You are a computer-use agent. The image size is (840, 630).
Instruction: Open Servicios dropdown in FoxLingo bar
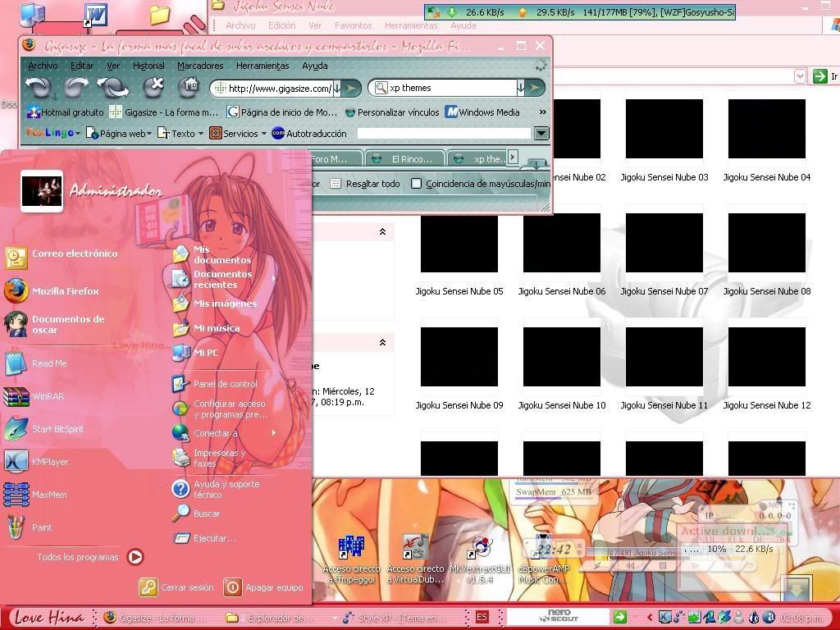[x=238, y=134]
